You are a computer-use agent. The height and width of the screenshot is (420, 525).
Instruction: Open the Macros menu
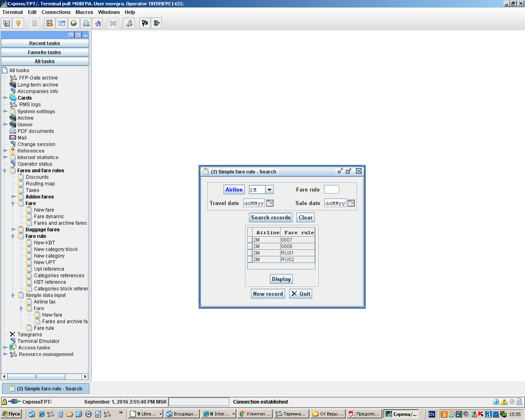click(x=84, y=12)
